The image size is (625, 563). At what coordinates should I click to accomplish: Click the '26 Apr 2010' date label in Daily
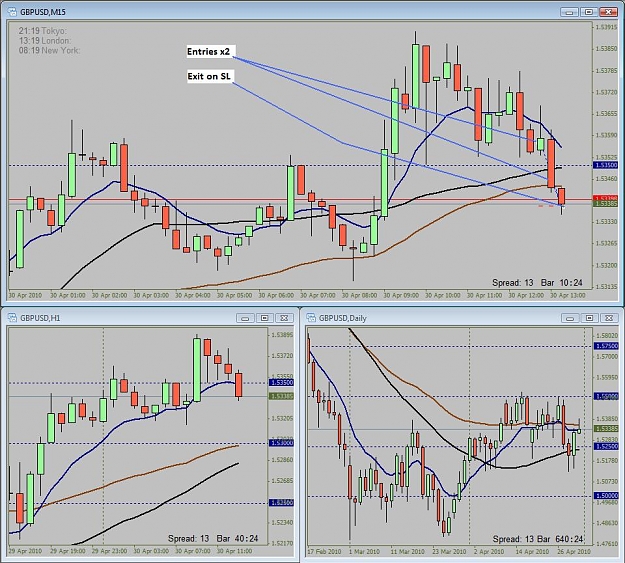[574, 552]
